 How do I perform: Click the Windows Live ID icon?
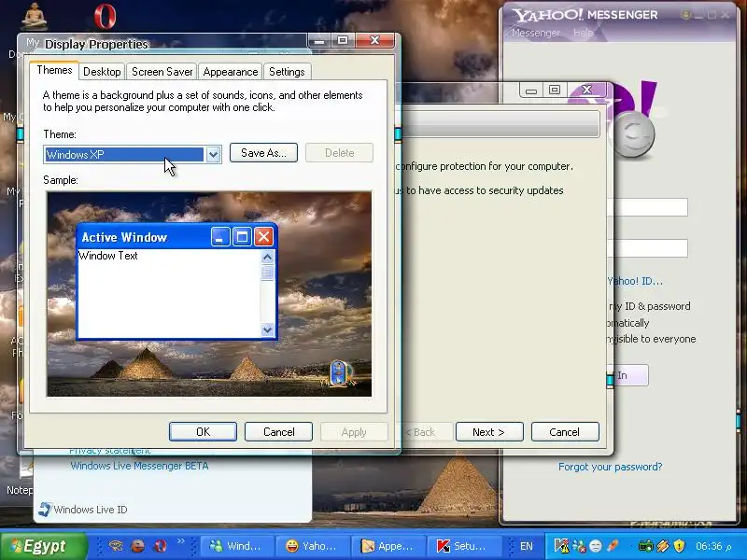point(44,509)
